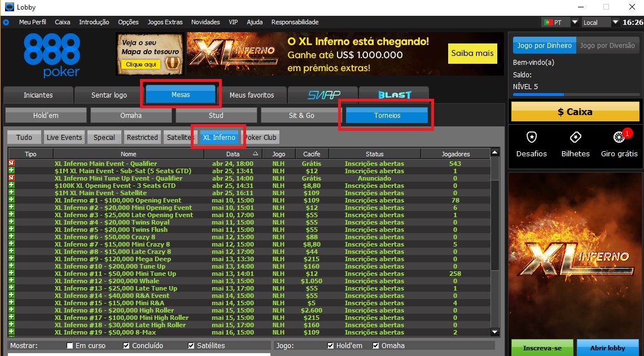Select Jogo por Dinheiro mode
The width and height of the screenshot is (644, 356).
click(x=545, y=46)
